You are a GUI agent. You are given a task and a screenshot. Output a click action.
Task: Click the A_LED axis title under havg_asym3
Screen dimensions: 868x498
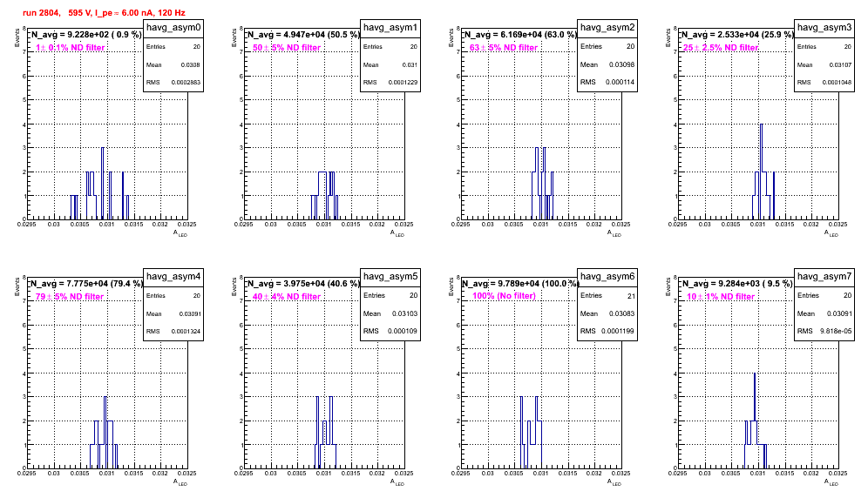(831, 233)
